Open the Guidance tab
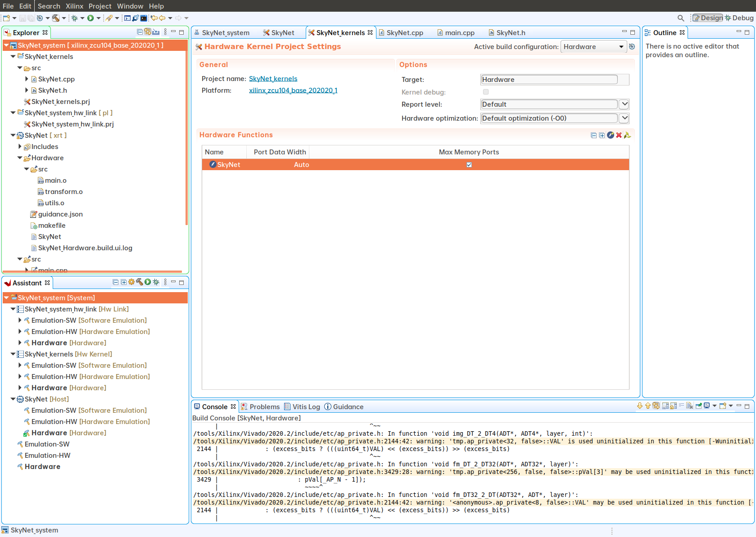 coord(344,407)
